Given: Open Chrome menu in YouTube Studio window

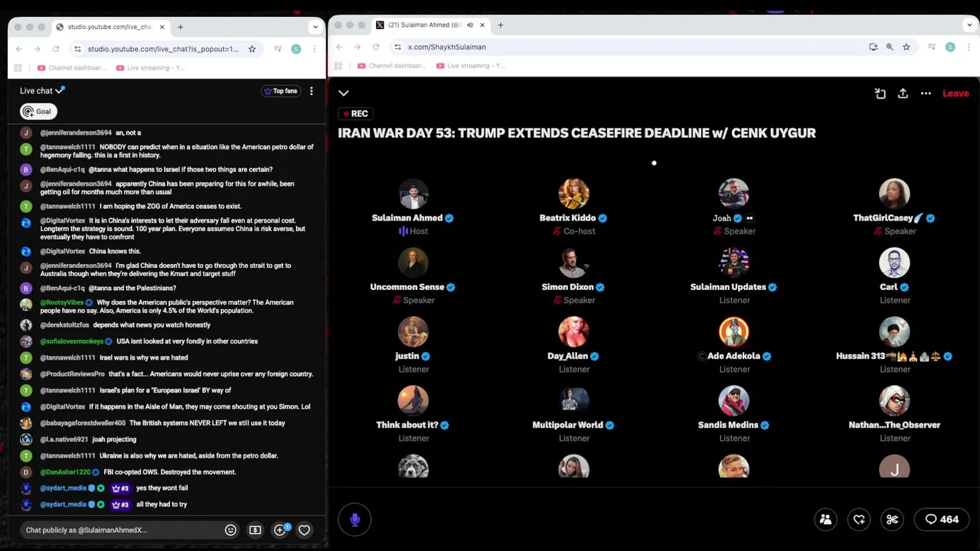Looking at the screenshot, I should (314, 49).
